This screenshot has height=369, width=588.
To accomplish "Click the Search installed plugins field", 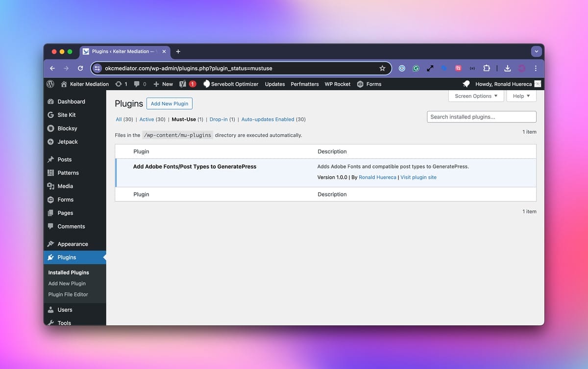I will 482,117.
